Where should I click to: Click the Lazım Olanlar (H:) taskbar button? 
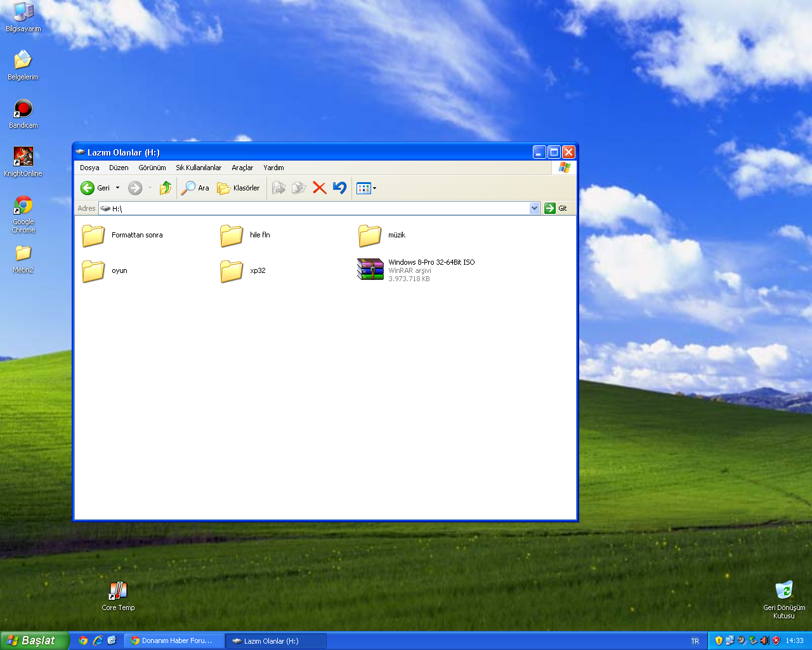pos(276,640)
